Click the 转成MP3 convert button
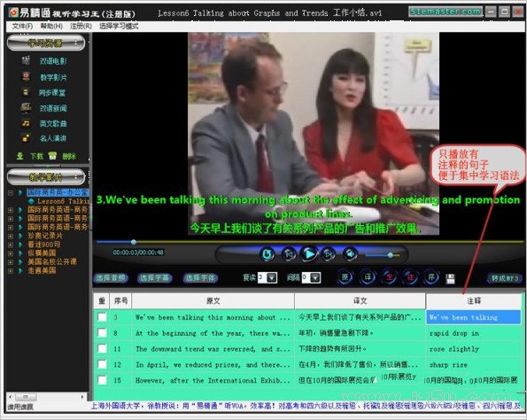 [x=505, y=278]
